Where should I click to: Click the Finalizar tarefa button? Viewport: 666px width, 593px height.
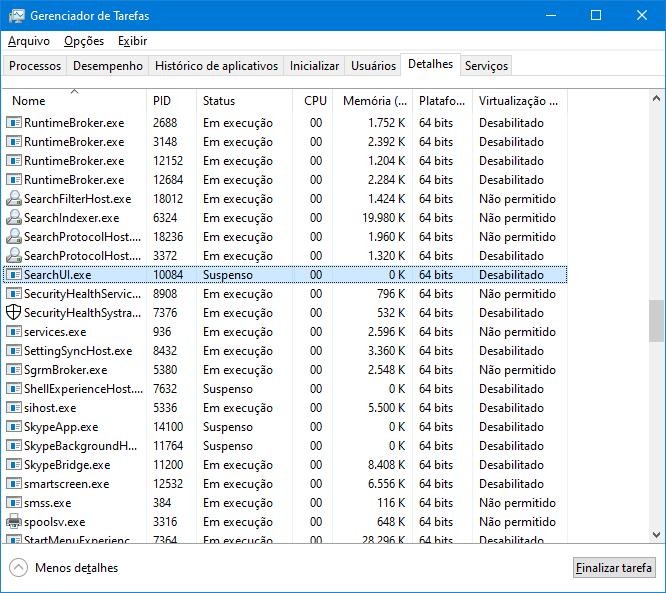pyautogui.click(x=614, y=568)
